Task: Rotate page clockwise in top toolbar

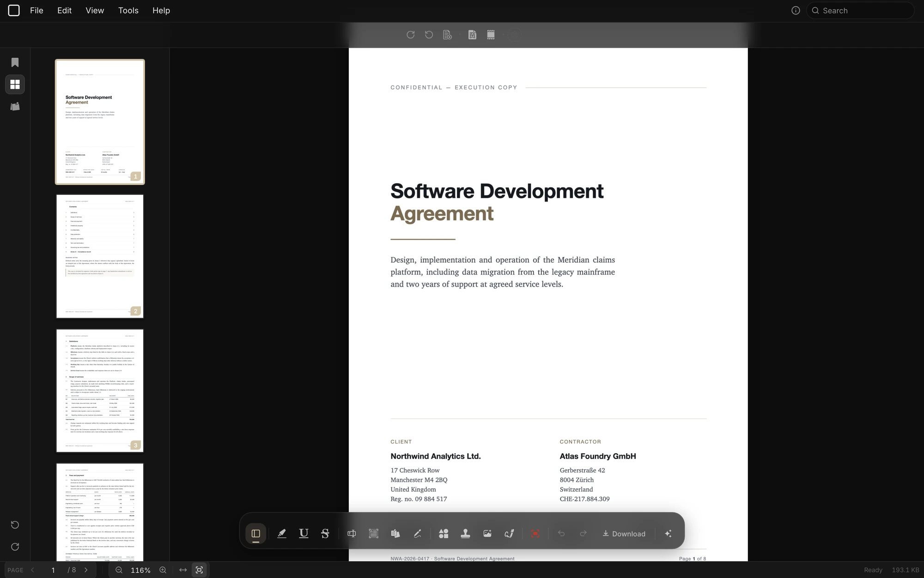Action: pyautogui.click(x=410, y=35)
